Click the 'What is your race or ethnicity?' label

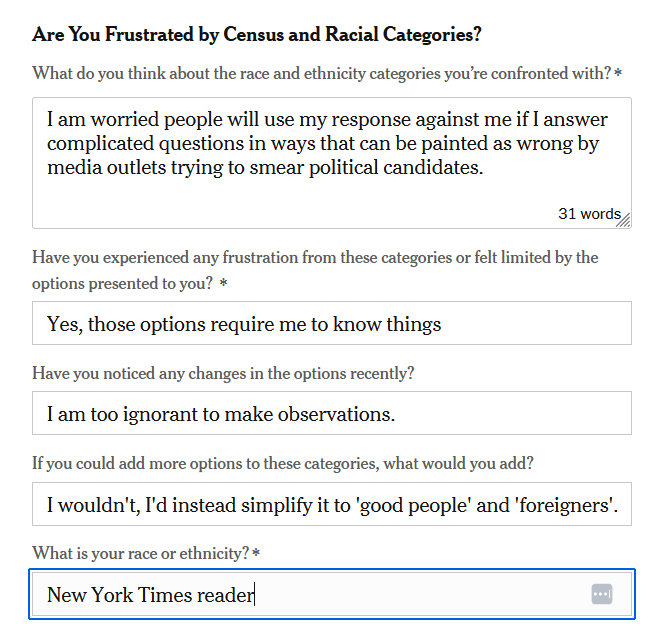pos(140,553)
